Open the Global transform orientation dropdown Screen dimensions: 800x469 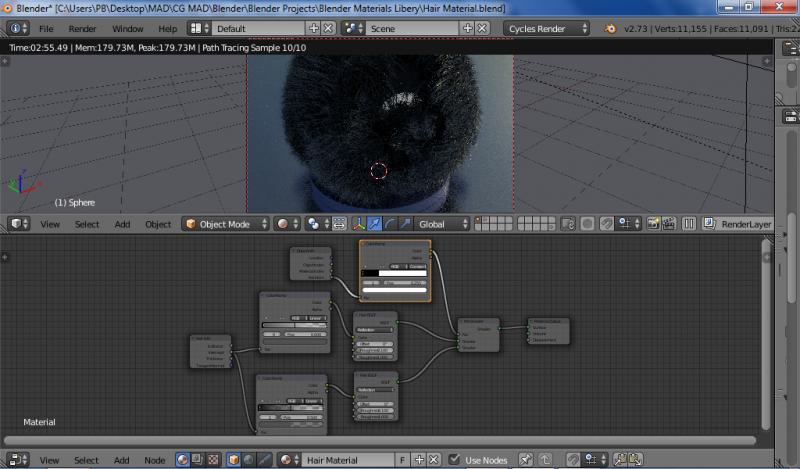(442, 224)
